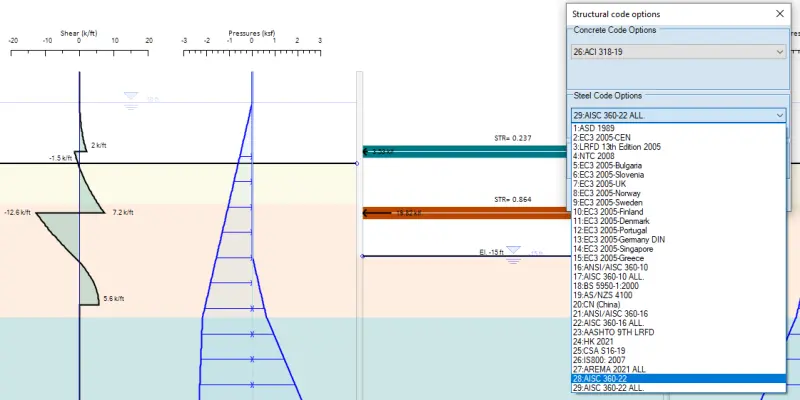Click the upper water table symbol
The height and width of the screenshot is (400, 800).
click(131, 101)
